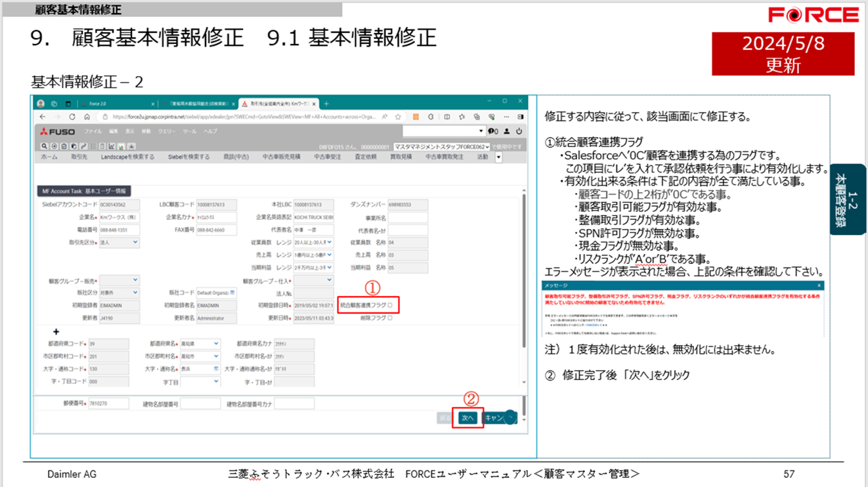The image size is (868, 487).
Task: Click the browser refresh icon
Action: (71, 117)
